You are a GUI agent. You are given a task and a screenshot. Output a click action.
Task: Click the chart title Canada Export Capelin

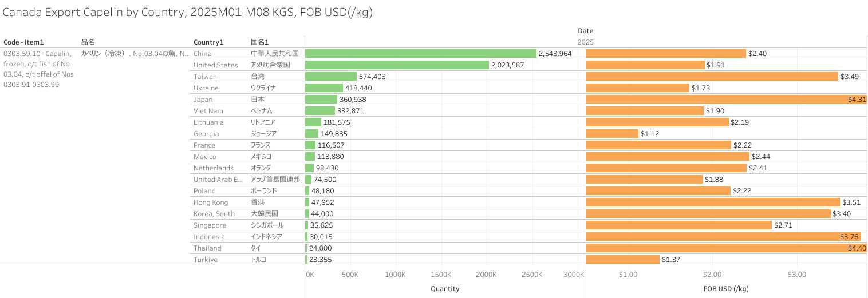[188, 12]
